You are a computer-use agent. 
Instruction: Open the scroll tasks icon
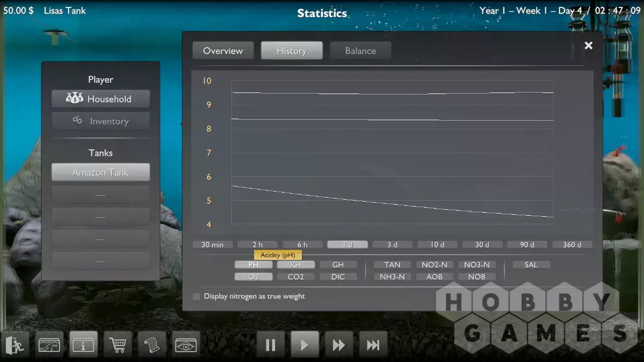pos(152,345)
